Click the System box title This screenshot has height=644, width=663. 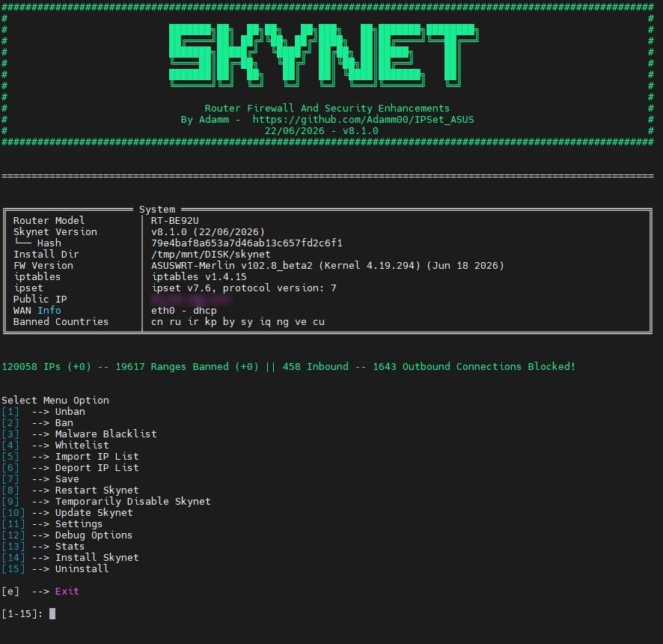pos(157,209)
